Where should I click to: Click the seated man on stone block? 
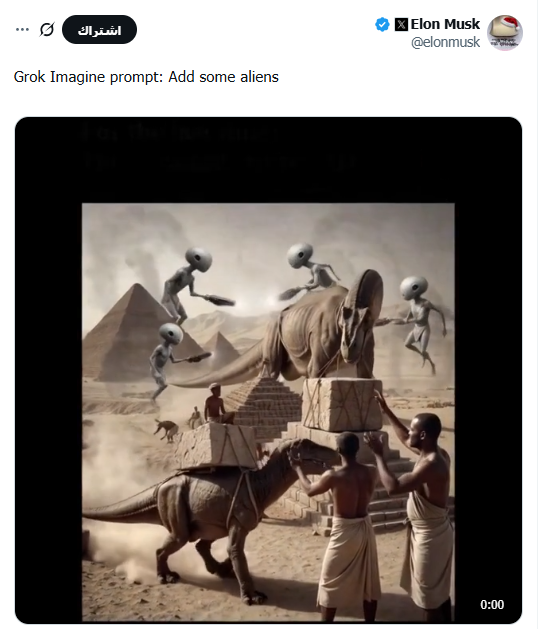point(217,404)
